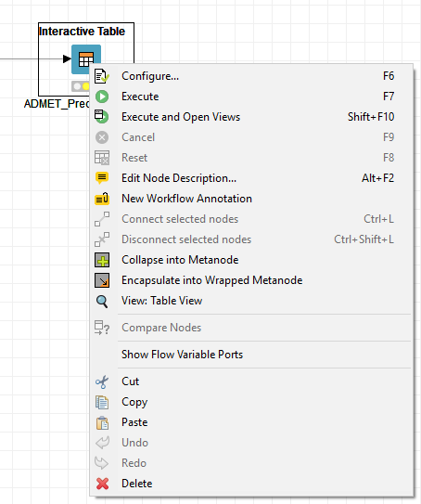The width and height of the screenshot is (421, 504).
Task: Click the gray Cancel circle icon
Action: tap(102, 137)
